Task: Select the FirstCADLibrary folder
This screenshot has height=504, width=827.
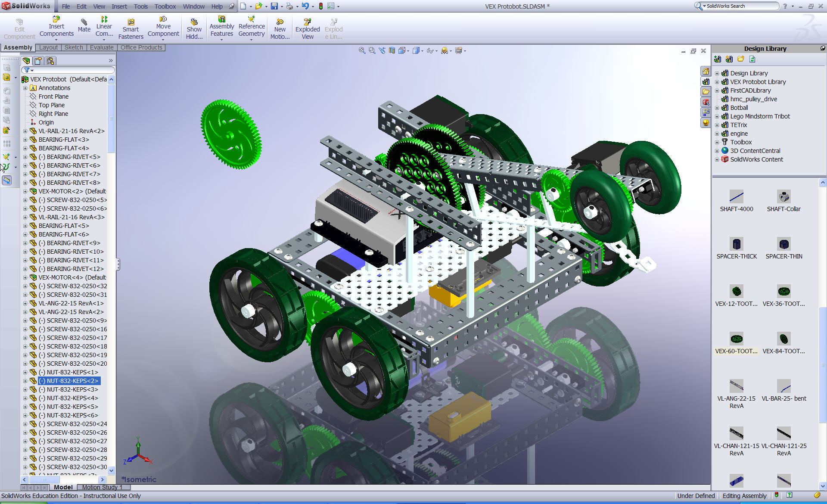Action: [750, 90]
